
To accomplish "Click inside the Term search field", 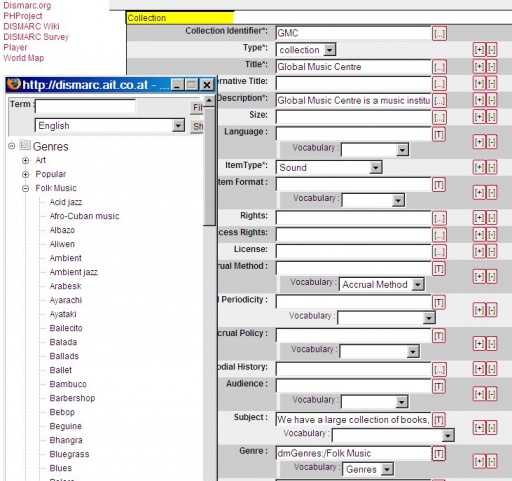I will tap(85, 106).
